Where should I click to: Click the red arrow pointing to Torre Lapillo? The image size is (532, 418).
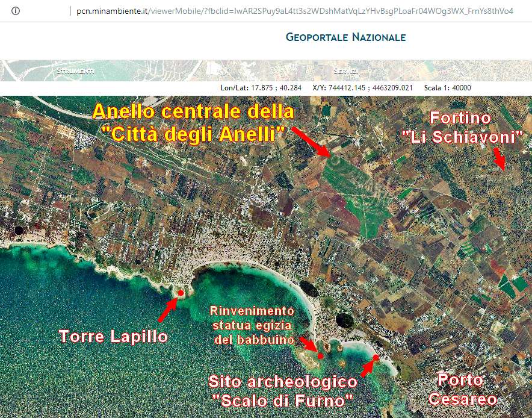tap(167, 308)
